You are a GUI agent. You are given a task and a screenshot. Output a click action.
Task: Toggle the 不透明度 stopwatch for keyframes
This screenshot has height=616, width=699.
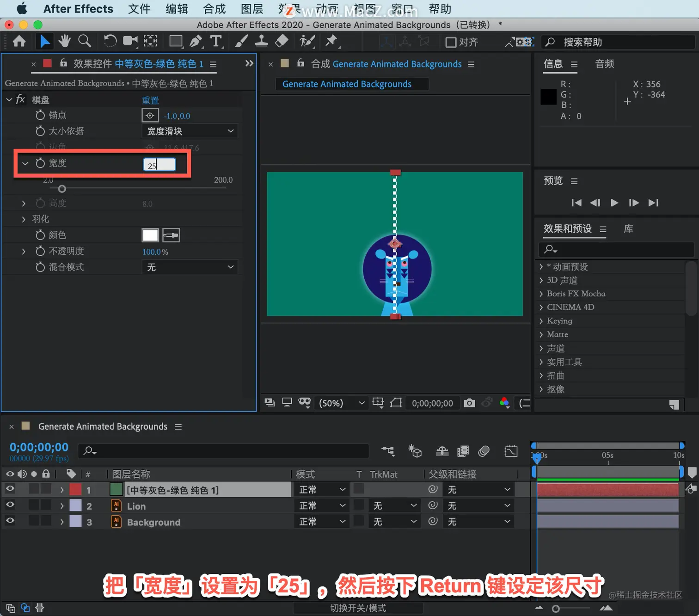[40, 251]
